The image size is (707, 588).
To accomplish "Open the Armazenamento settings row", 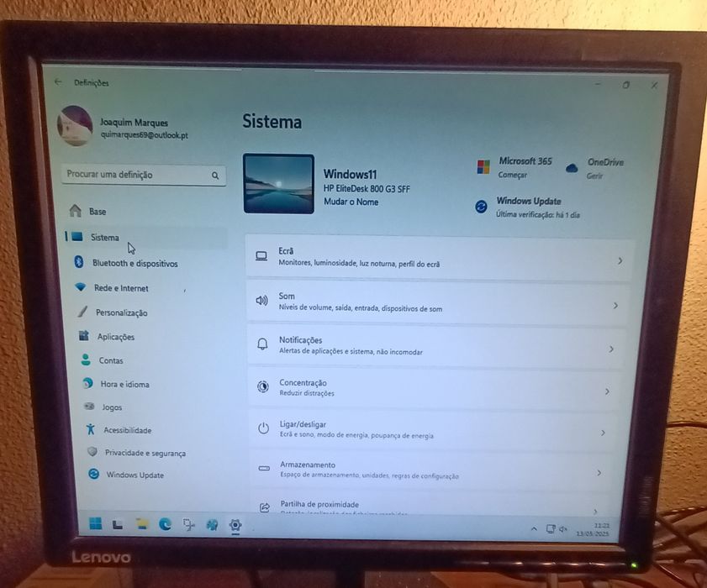I will click(432, 470).
